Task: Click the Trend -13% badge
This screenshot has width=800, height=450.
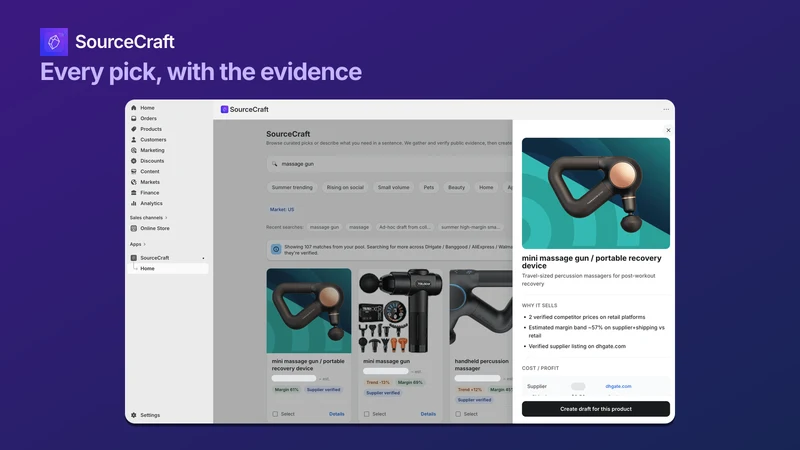Action: coord(378,382)
